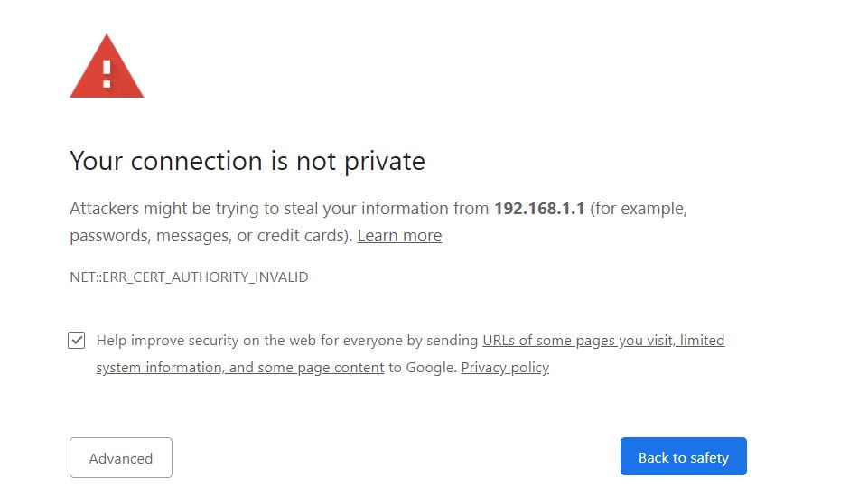Open the Advanced options
The image size is (868, 497).
pyautogui.click(x=121, y=458)
